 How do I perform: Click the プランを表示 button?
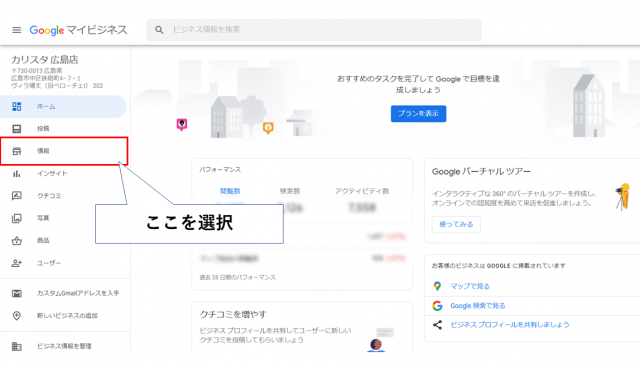pos(418,114)
